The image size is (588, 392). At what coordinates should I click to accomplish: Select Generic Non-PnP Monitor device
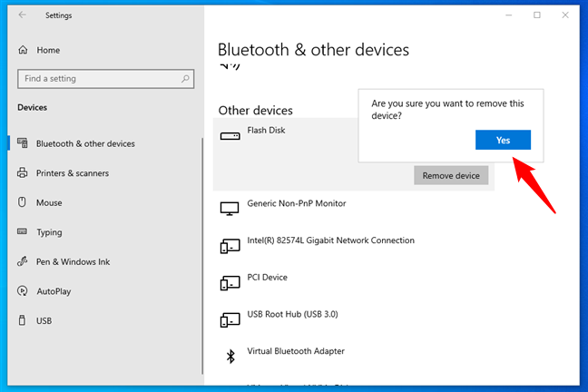[x=296, y=203]
